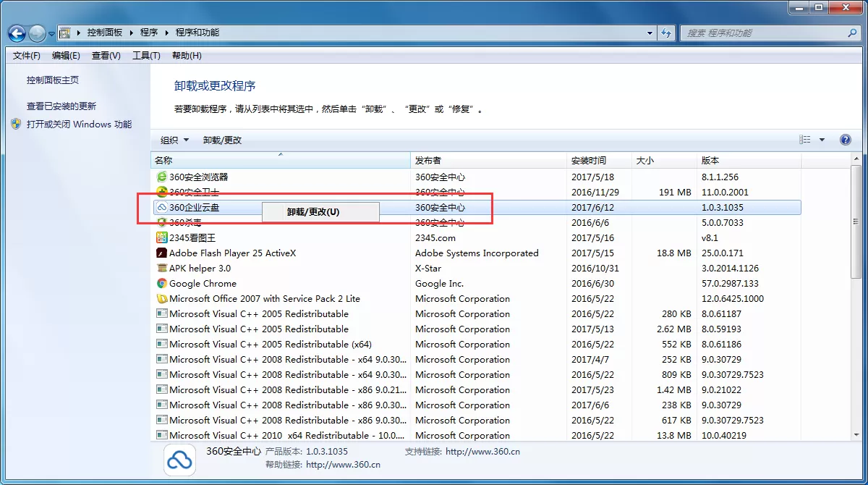Open the view options dropdown arrow
The image size is (868, 485).
(822, 140)
